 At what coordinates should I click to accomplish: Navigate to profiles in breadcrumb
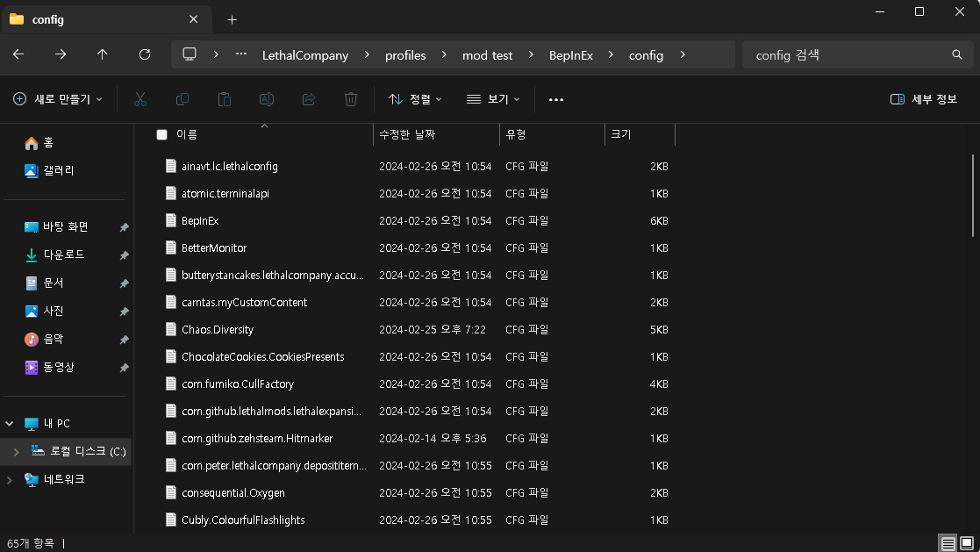pos(405,55)
